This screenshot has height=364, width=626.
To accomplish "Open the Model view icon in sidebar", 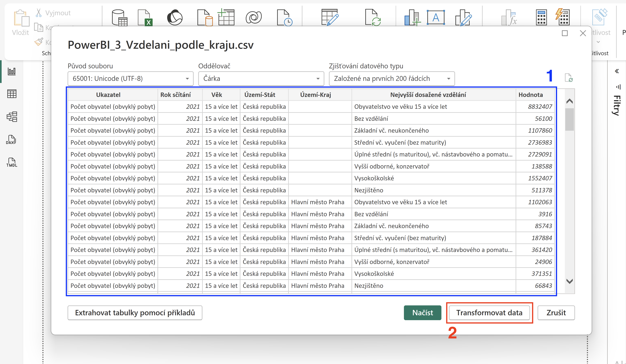I will (x=12, y=117).
